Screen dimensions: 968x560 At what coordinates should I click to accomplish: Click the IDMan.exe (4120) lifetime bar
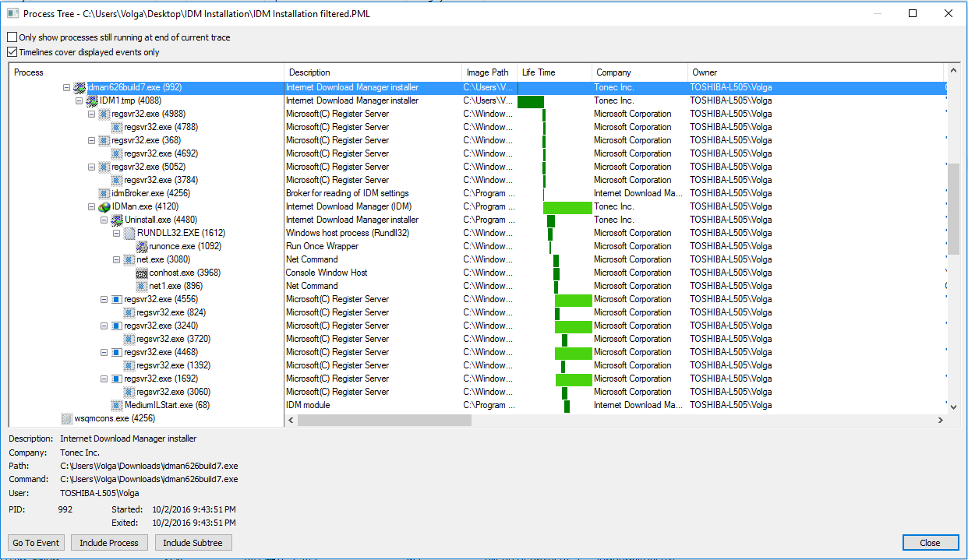click(567, 206)
